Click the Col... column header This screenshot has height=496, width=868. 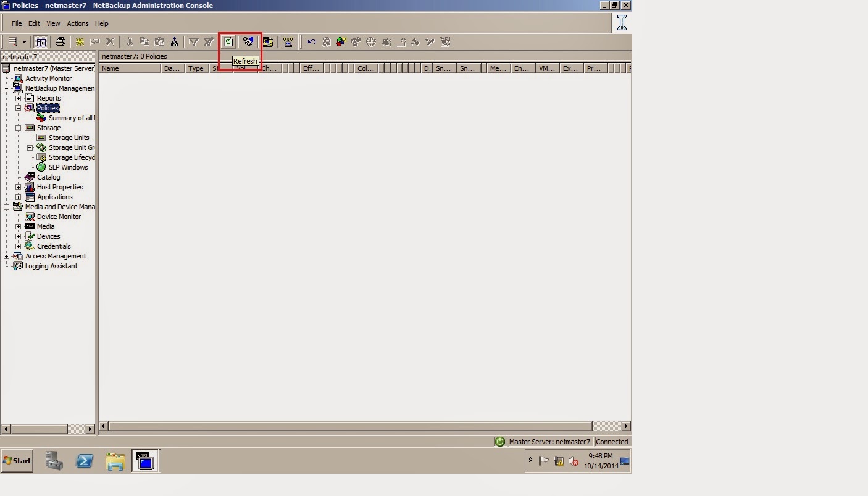point(366,68)
